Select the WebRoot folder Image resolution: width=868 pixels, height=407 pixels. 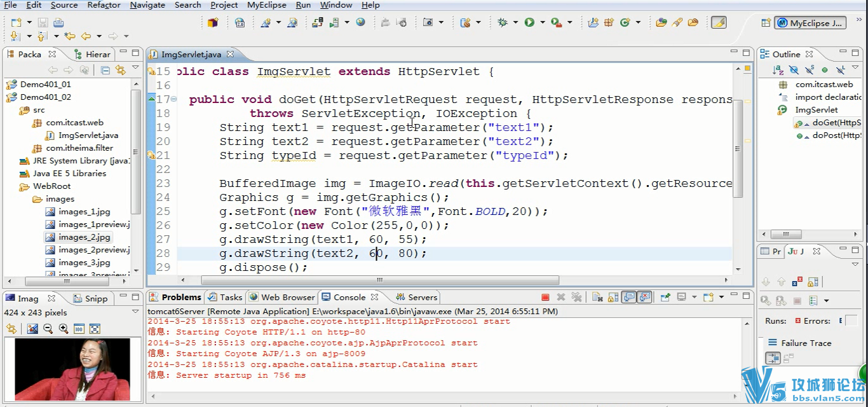coord(46,186)
